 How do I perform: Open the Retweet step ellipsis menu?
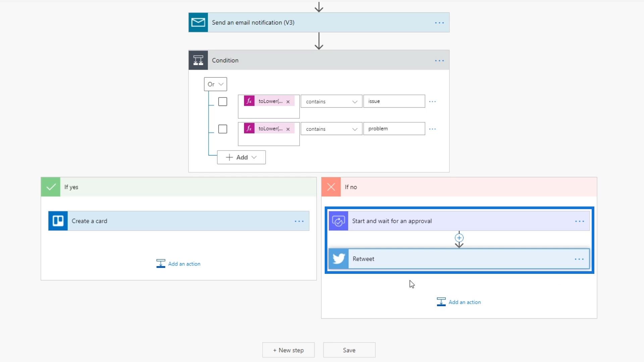pyautogui.click(x=579, y=259)
